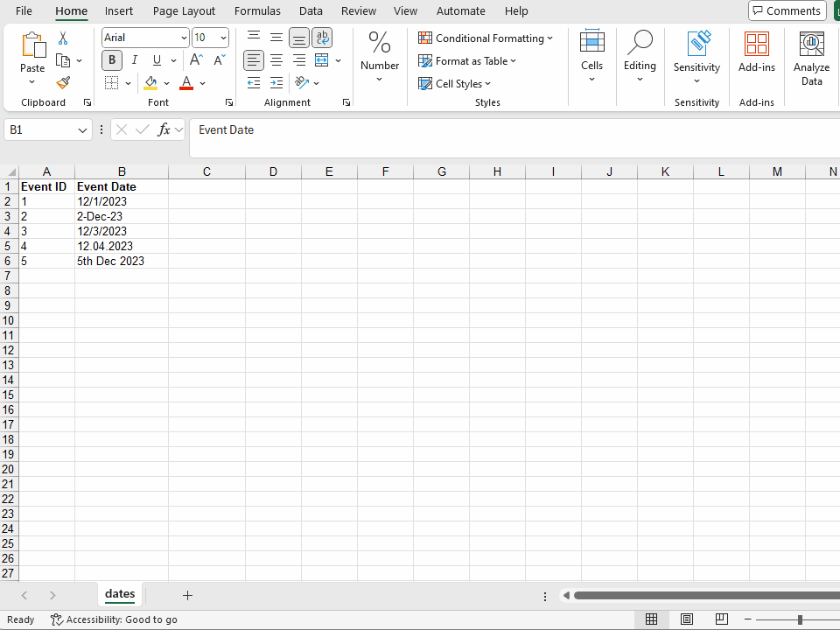Switch to Page Break Preview icon
Screen dimensions: 840x630
coord(722,619)
